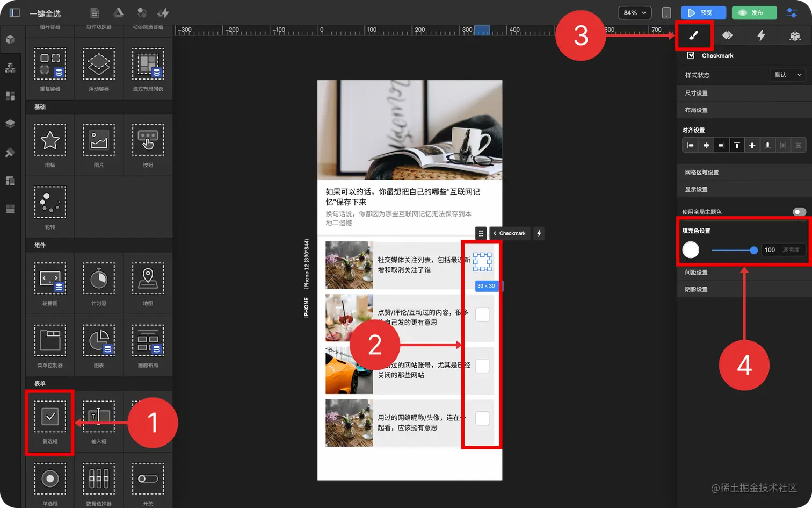Viewport: 812px width, 508px height.
Task: Select the 地图 map component
Action: [x=148, y=283]
